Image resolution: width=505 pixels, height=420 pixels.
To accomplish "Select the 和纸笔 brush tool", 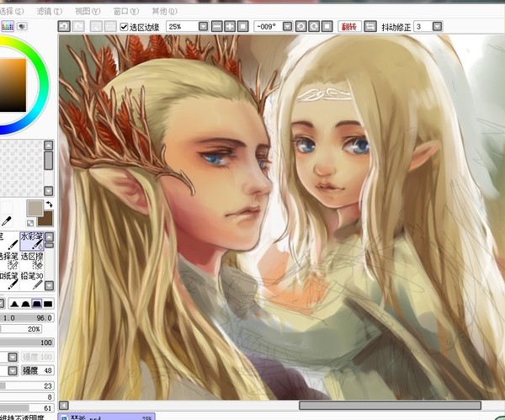I will coord(9,280).
